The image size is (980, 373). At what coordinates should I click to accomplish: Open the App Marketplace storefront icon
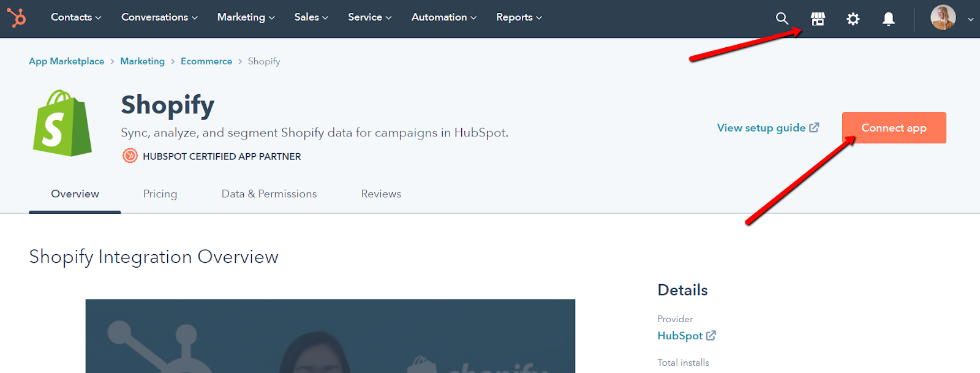coord(818,19)
